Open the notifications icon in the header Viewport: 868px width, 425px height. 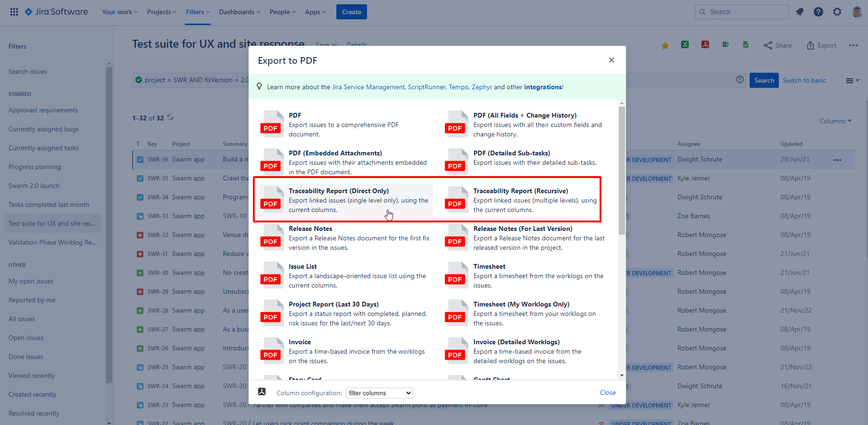point(800,12)
